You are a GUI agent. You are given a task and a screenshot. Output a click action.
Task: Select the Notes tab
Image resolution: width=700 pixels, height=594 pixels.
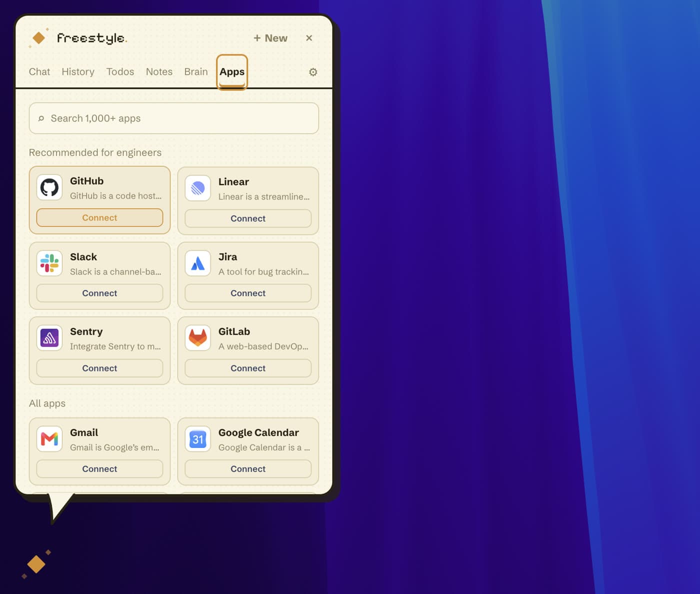click(x=159, y=72)
